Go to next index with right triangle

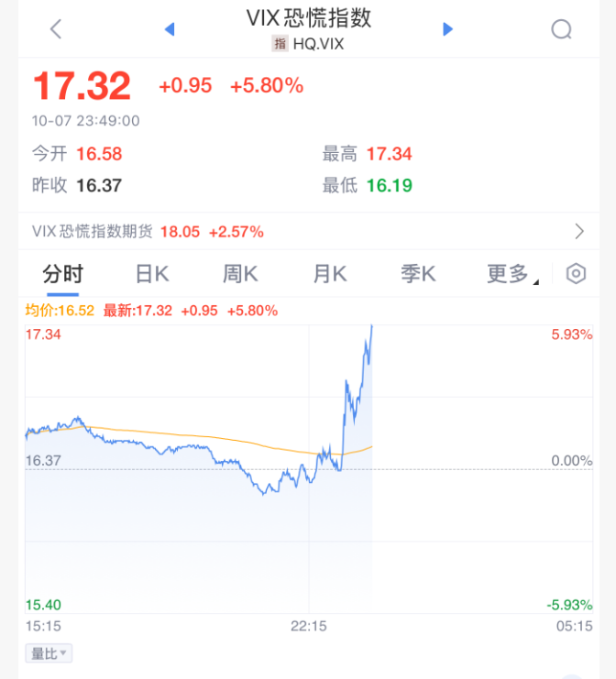448,29
